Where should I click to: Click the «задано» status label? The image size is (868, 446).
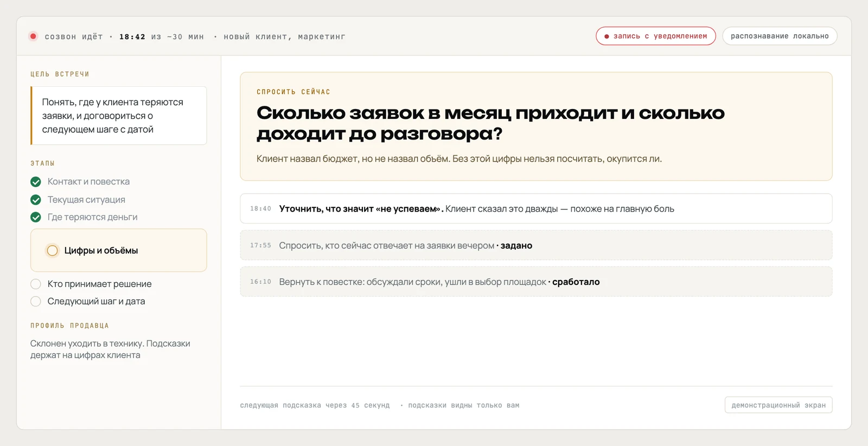pyautogui.click(x=516, y=246)
